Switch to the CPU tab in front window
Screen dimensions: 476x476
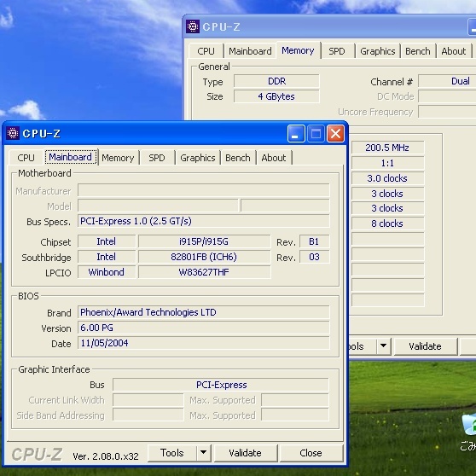[26, 158]
